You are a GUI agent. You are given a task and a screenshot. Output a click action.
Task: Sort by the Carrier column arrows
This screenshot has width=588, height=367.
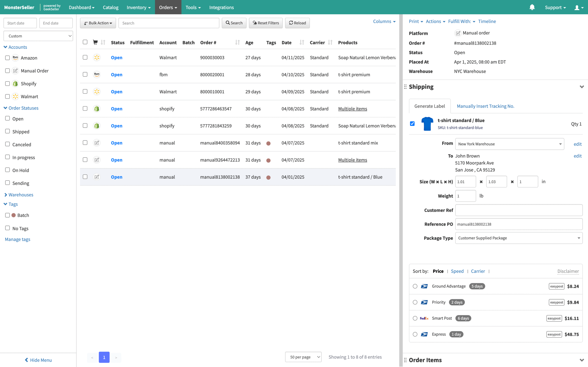330,43
